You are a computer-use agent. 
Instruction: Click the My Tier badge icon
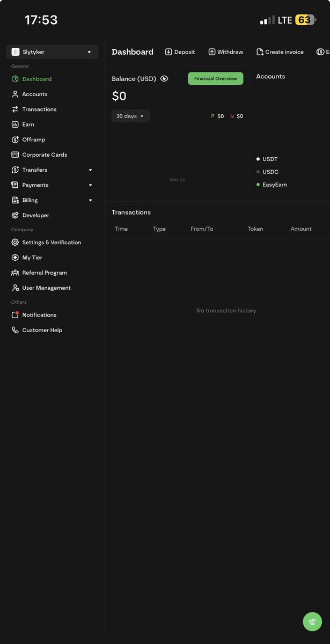pyautogui.click(x=15, y=258)
